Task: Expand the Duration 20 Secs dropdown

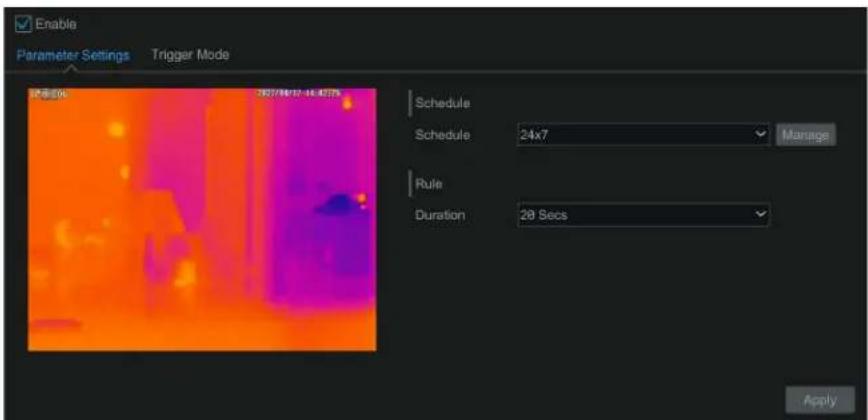Action: [x=643, y=215]
